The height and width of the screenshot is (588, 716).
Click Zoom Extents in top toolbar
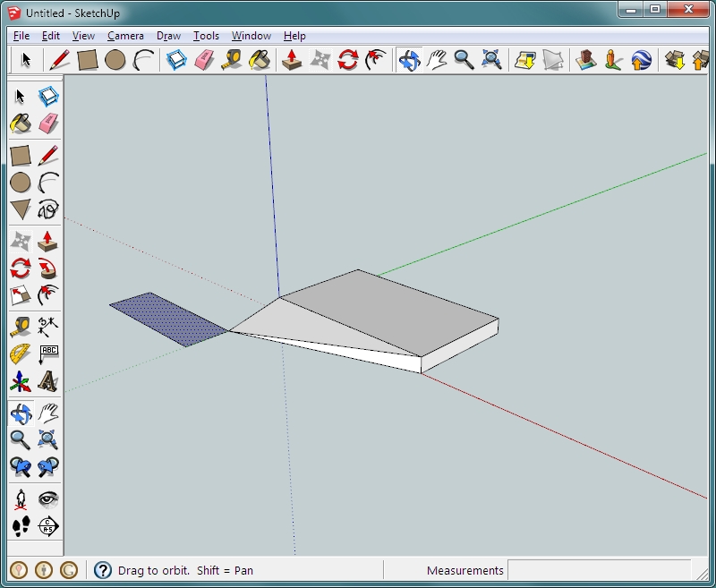[491, 60]
